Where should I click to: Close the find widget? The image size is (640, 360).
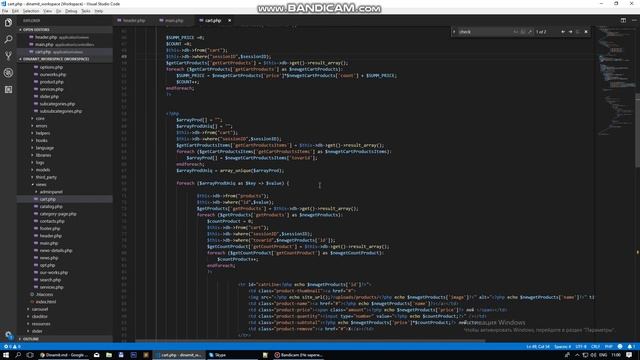point(586,32)
